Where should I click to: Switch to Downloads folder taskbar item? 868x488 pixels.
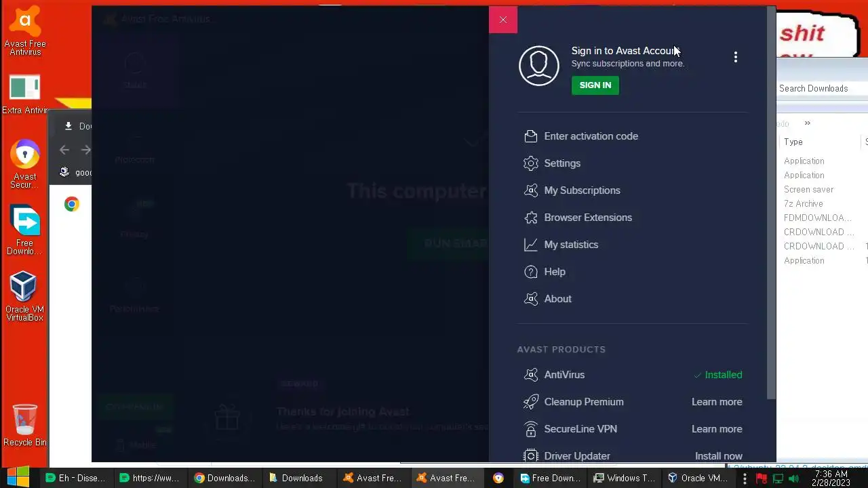click(296, 478)
